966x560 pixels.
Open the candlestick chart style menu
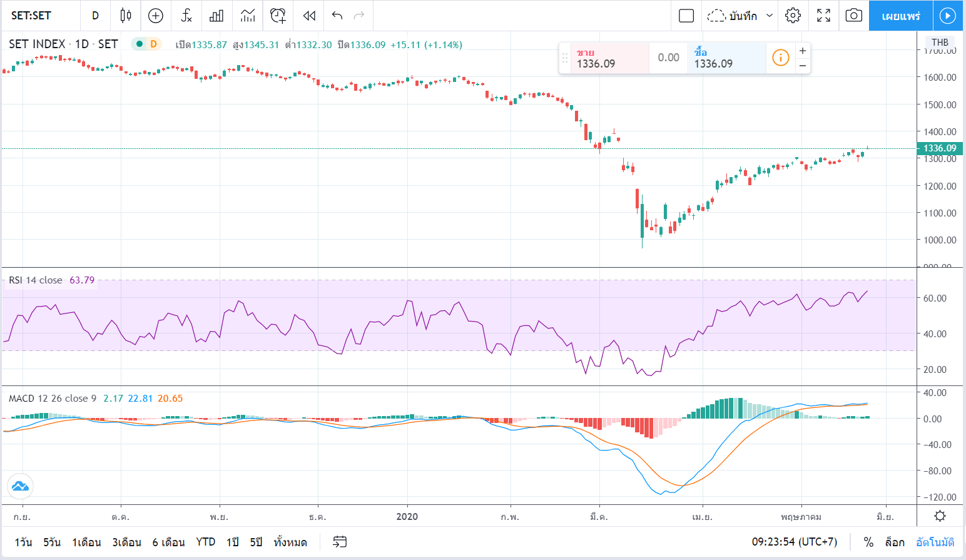pos(126,16)
